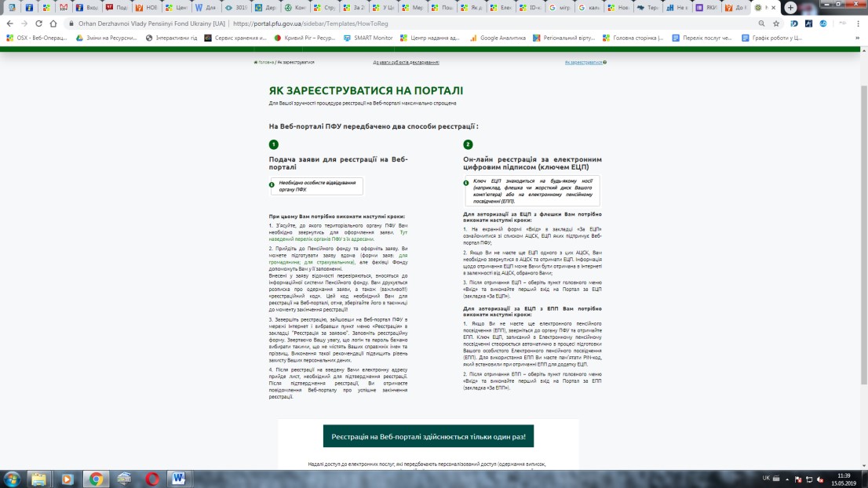
Task: Click 'Реєстрація на Веб-порталі здійснюється тільки один раз!' banner
Action: (429, 436)
